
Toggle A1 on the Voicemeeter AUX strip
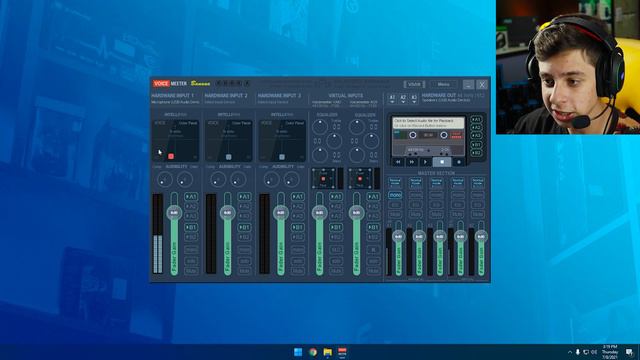[x=373, y=196]
